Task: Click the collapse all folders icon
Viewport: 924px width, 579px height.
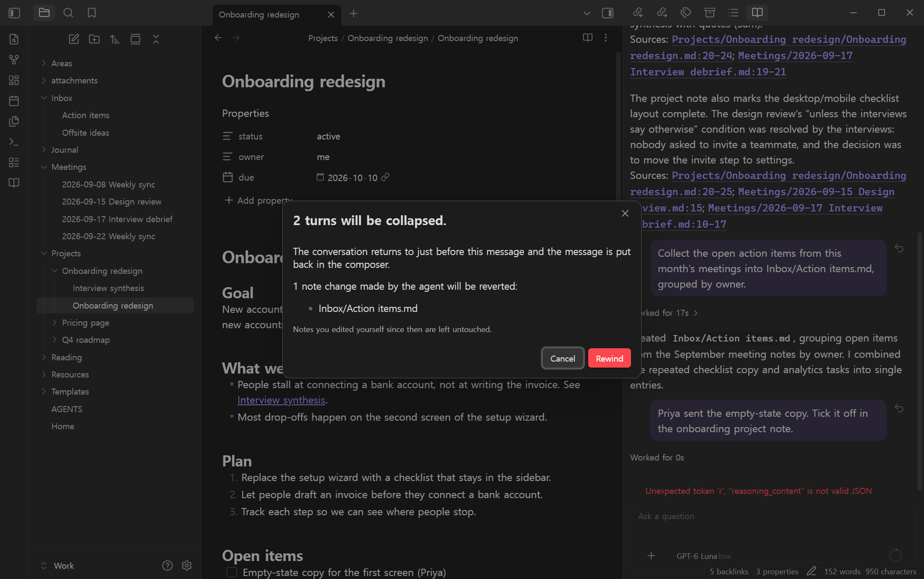Action: (x=156, y=39)
